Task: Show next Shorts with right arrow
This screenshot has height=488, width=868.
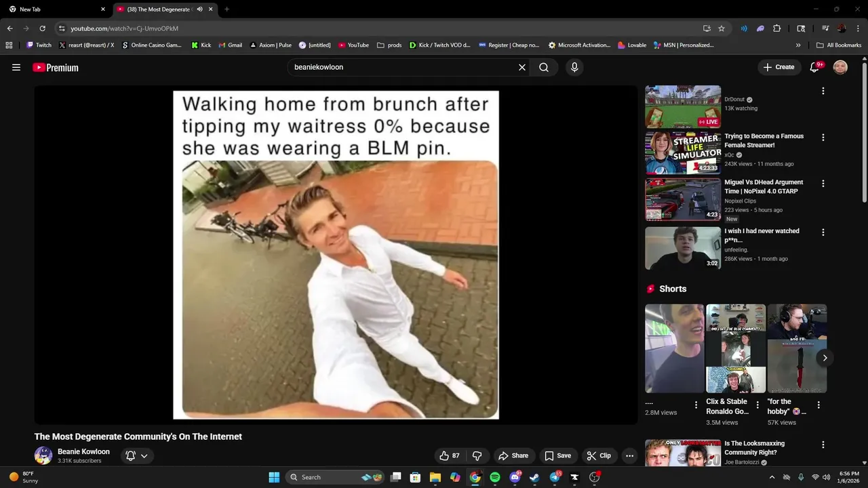Action: [825, 358]
